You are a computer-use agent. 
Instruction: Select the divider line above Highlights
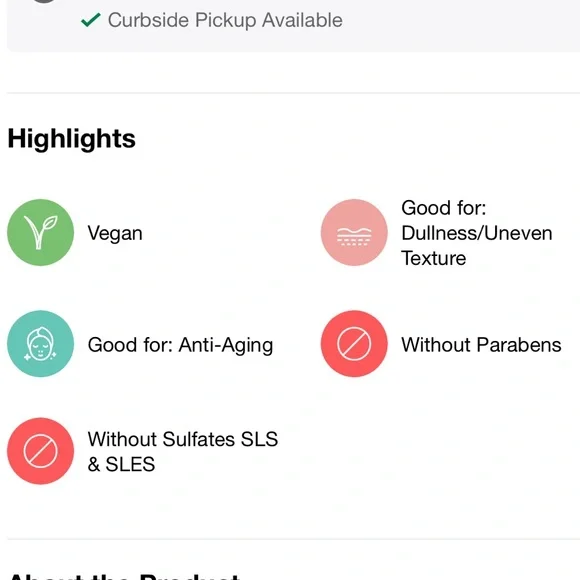pyautogui.click(x=293, y=93)
